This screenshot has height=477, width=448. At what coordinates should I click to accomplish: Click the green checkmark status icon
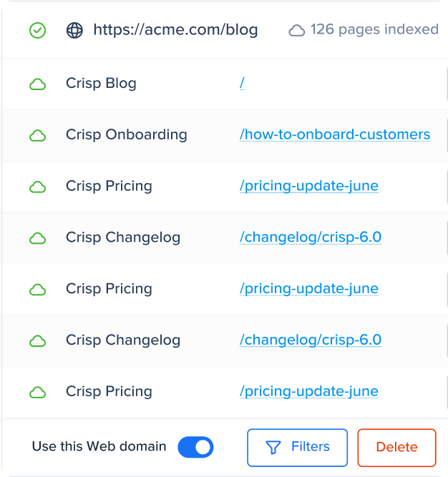37,30
